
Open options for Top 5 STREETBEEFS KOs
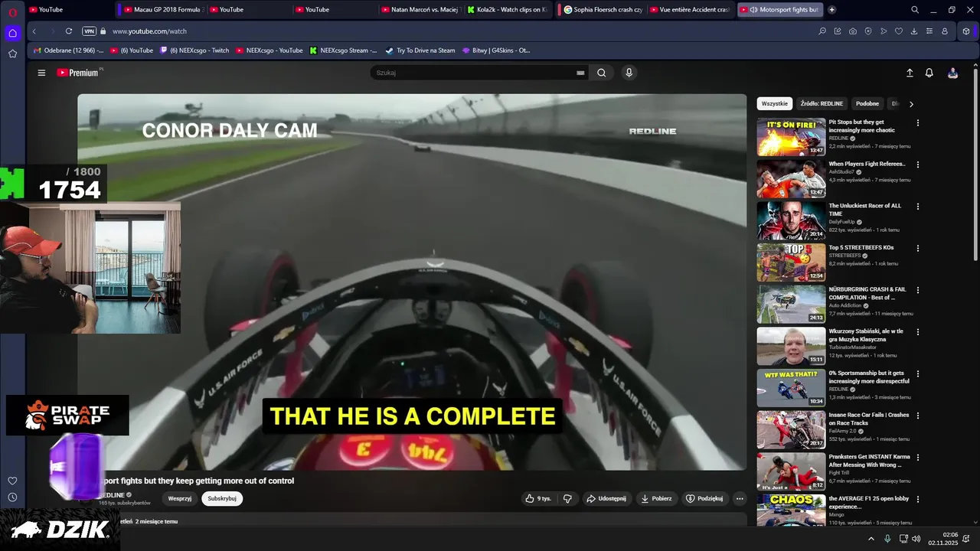[918, 248]
